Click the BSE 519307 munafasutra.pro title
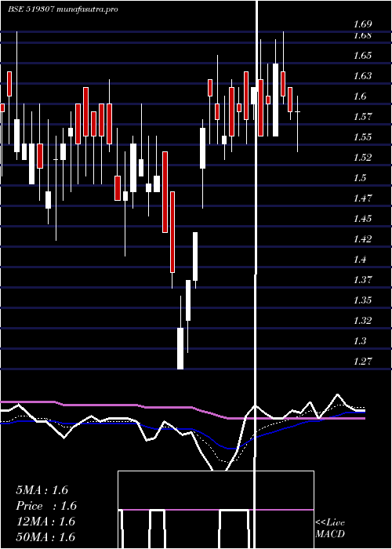This screenshot has height=549, width=392. tap(63, 9)
